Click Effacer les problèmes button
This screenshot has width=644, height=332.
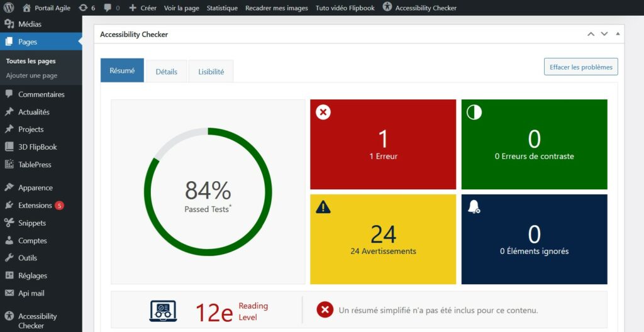580,67
